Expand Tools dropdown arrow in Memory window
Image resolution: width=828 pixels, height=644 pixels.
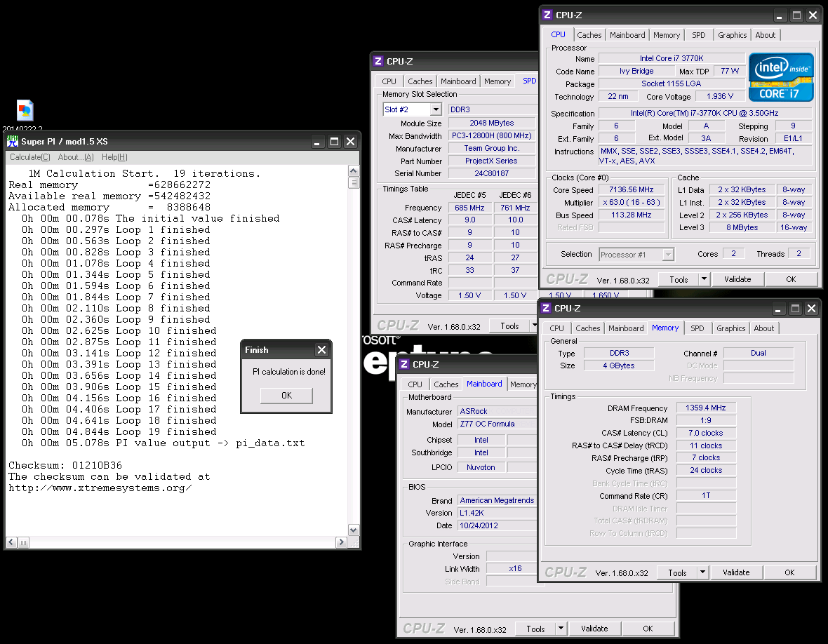[702, 572]
